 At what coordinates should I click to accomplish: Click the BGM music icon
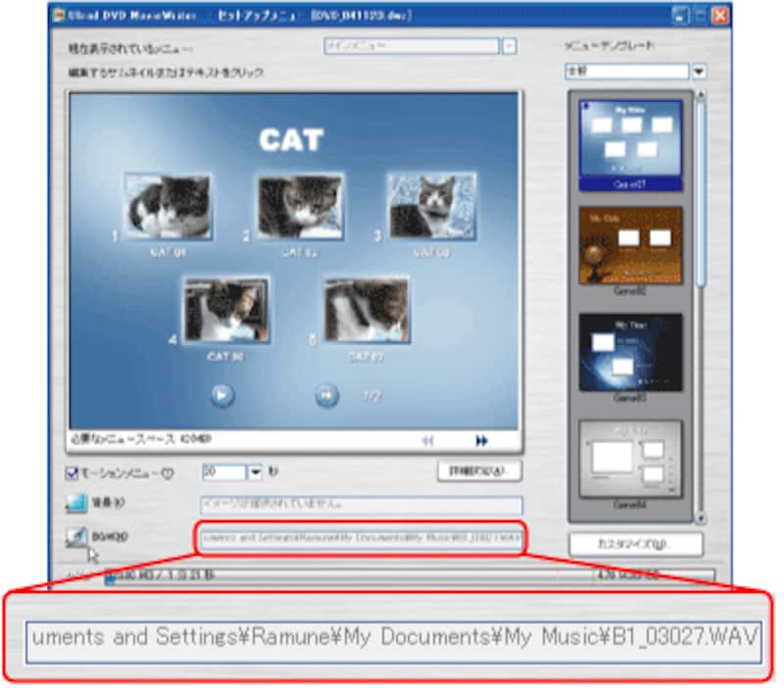(76, 536)
